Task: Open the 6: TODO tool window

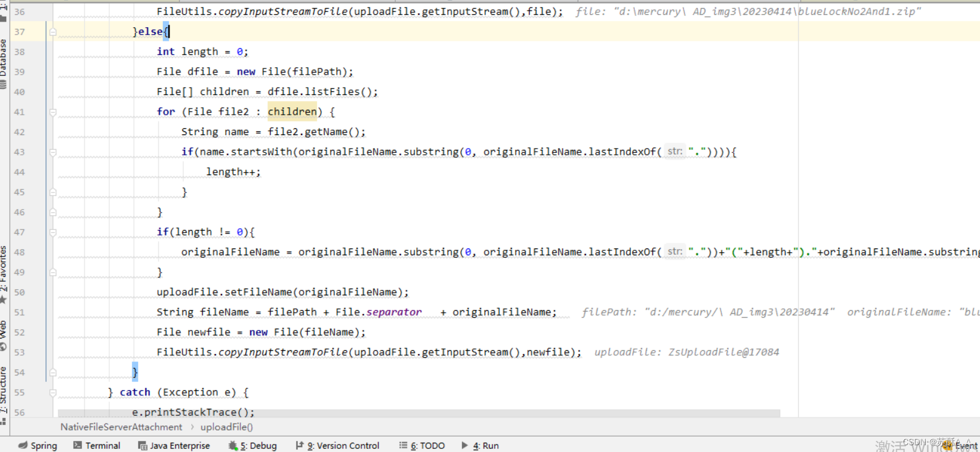Action: point(422,445)
